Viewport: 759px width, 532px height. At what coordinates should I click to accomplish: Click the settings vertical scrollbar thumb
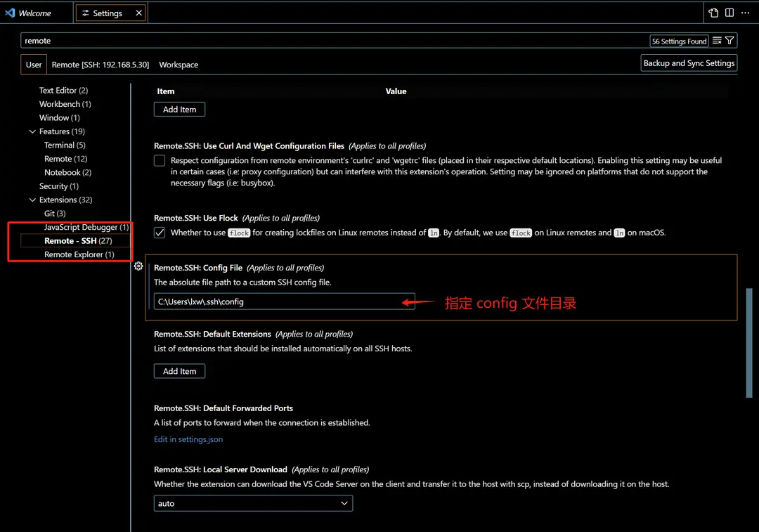[749, 343]
